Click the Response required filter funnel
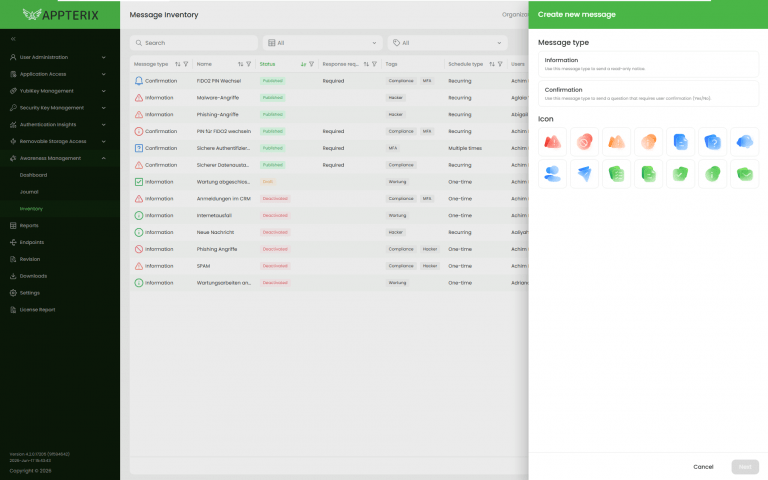Viewport: 768px width, 480px height. point(374,64)
